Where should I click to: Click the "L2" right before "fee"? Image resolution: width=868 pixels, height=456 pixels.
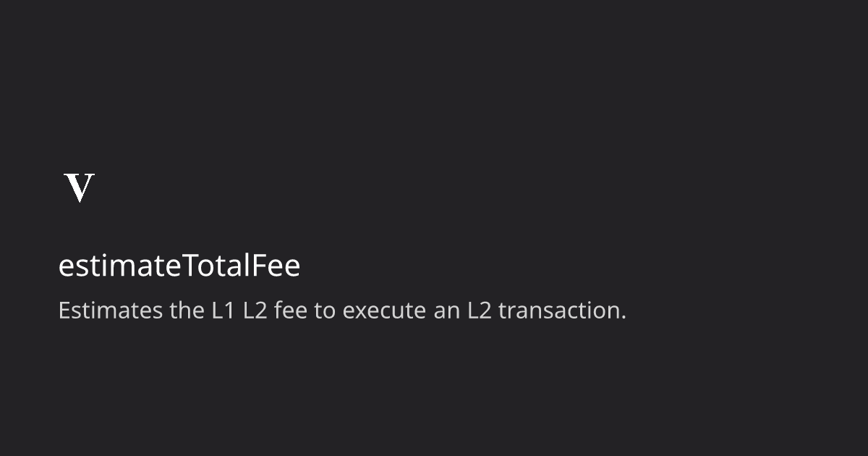[255, 311]
